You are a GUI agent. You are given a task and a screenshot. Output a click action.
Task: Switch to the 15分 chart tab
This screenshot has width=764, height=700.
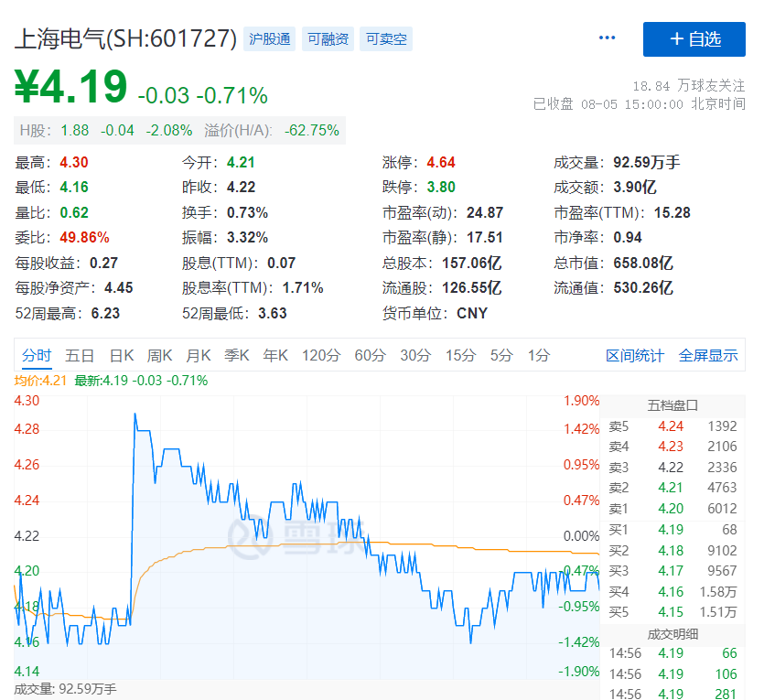click(x=460, y=356)
